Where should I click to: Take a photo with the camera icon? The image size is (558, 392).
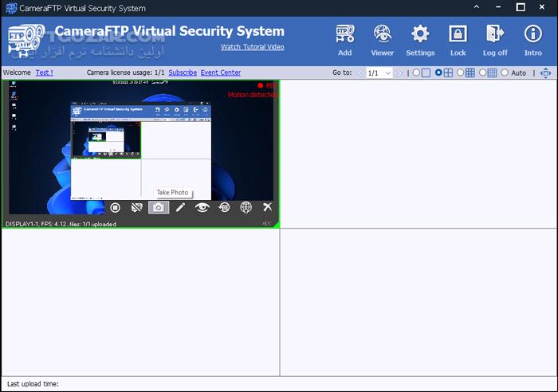click(x=159, y=208)
